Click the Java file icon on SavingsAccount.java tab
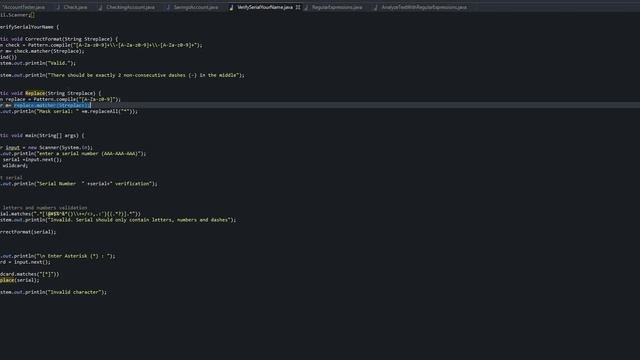 point(168,7)
